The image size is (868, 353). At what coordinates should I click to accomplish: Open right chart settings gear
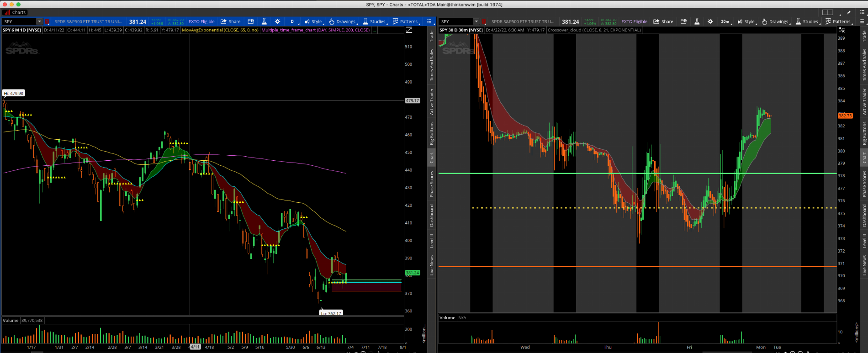click(x=710, y=21)
